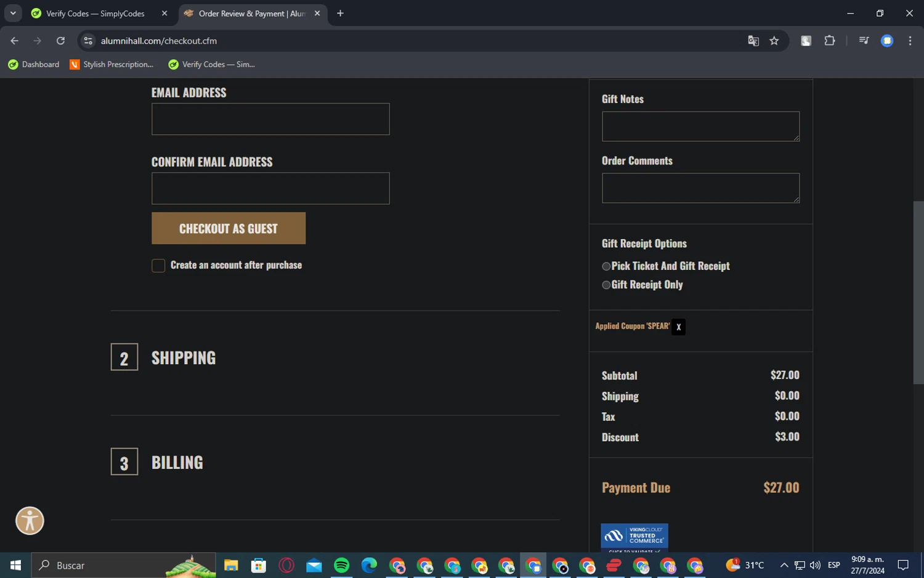Go forward with the browser arrow

pos(37,41)
